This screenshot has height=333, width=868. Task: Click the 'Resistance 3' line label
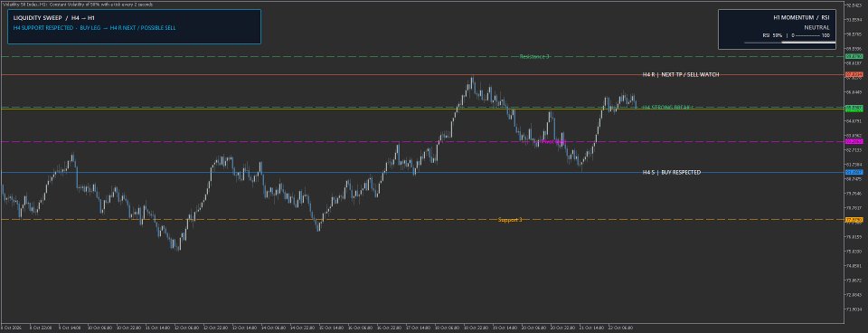534,56
